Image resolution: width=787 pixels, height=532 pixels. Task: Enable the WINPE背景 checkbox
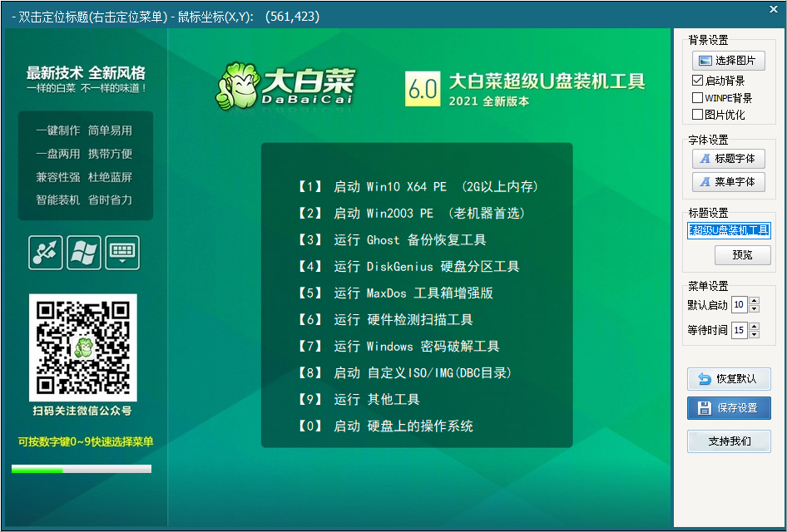[x=697, y=97]
